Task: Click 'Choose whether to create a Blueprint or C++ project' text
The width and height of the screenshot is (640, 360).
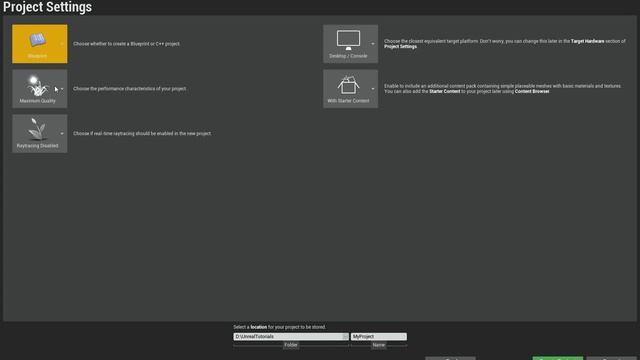Action: tap(127, 44)
